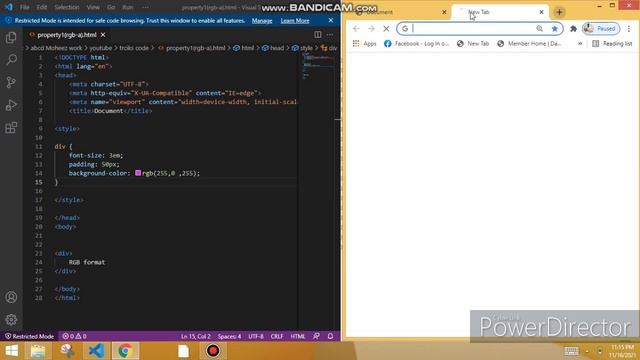Image resolution: width=640 pixels, height=360 pixels.
Task: Change language mode from HTML
Action: (x=298, y=336)
